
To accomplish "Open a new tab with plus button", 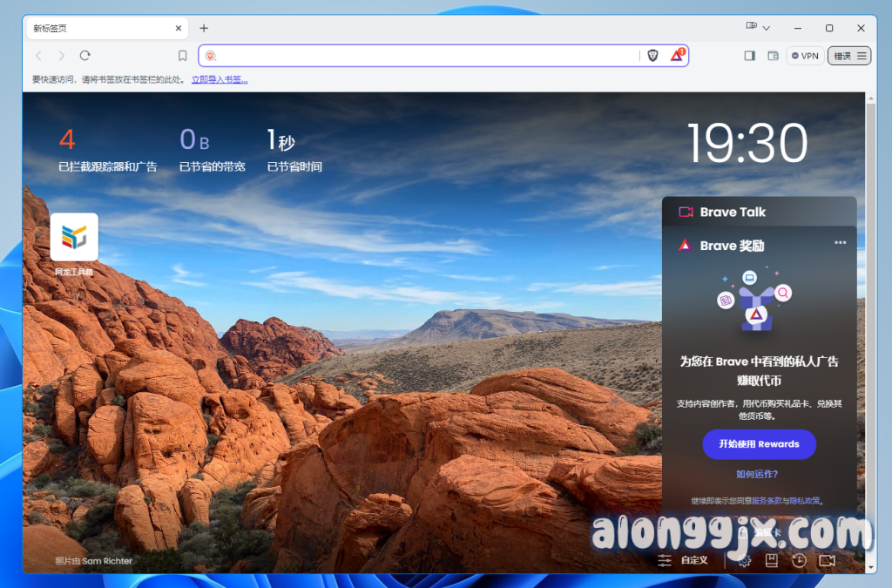I will 204,29.
